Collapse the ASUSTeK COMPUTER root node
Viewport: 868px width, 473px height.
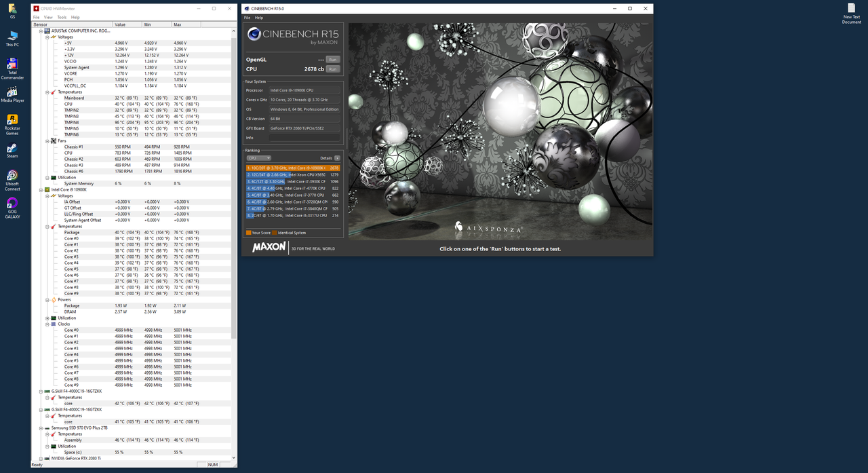41,31
